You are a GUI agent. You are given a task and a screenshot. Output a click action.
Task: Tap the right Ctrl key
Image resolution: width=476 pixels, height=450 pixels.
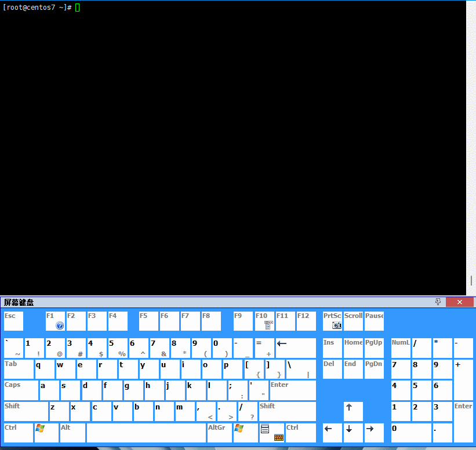coord(301,433)
